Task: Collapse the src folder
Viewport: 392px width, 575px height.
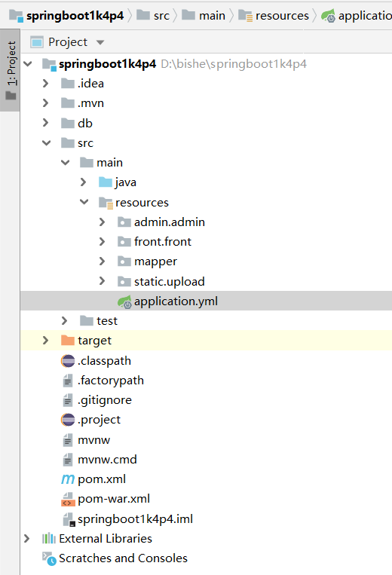Action: point(46,142)
